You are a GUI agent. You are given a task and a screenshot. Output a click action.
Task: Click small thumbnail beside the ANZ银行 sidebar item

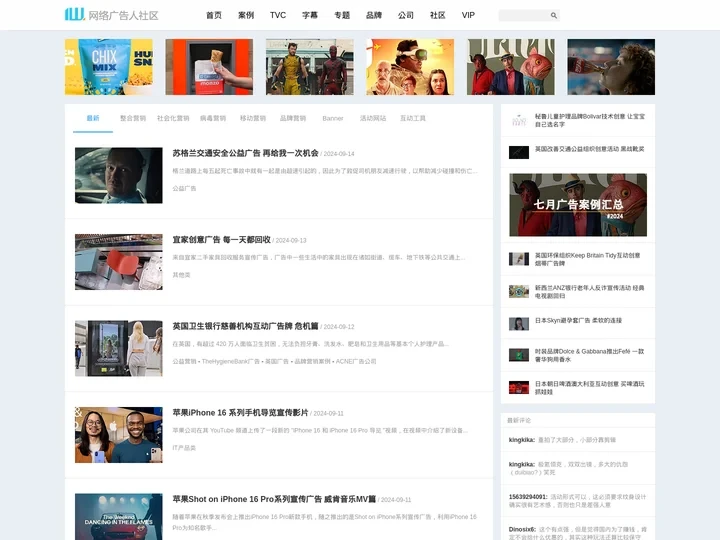(519, 292)
